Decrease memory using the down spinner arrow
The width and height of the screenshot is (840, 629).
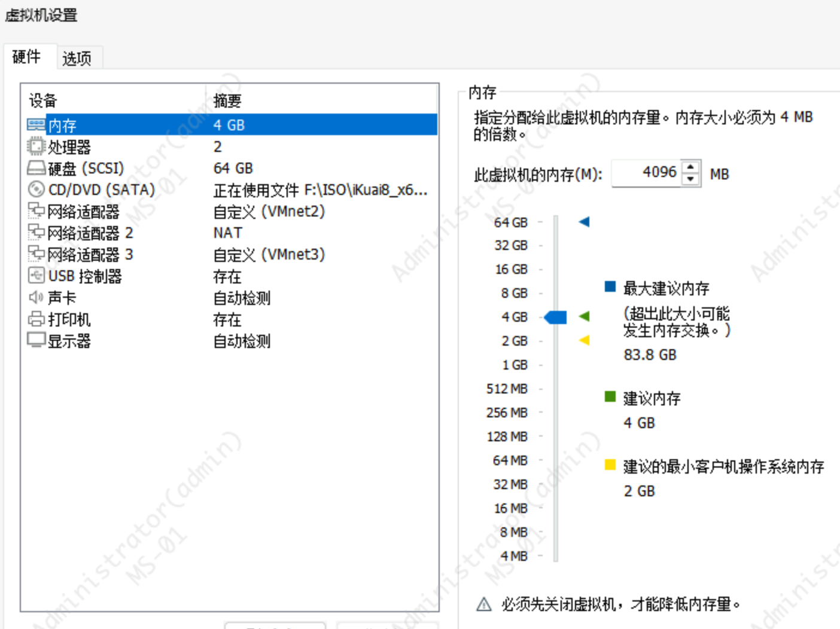[691, 179]
